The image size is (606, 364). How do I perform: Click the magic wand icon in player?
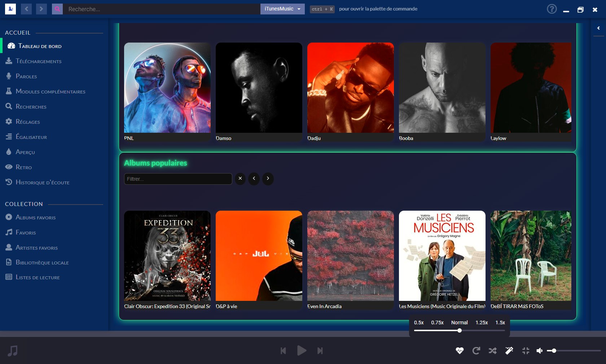509,351
